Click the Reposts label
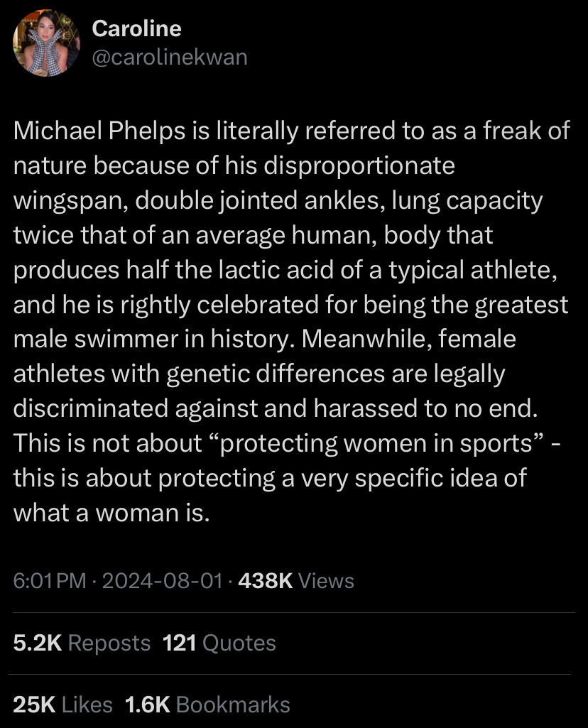 [109, 643]
